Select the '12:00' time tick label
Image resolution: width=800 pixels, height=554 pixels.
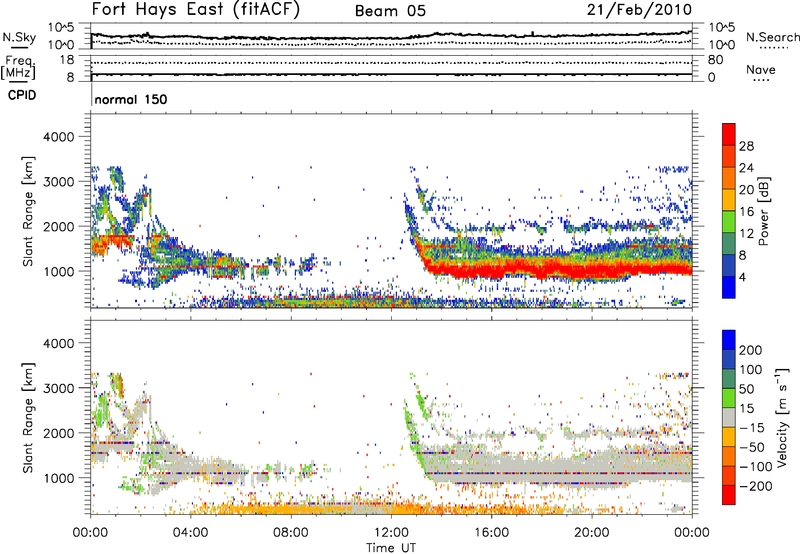tap(391, 533)
